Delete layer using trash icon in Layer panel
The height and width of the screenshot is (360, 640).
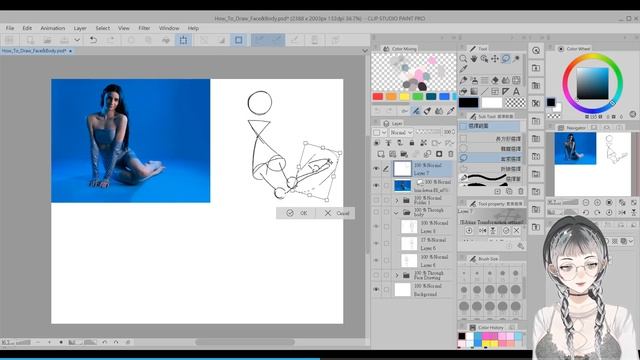click(451, 154)
